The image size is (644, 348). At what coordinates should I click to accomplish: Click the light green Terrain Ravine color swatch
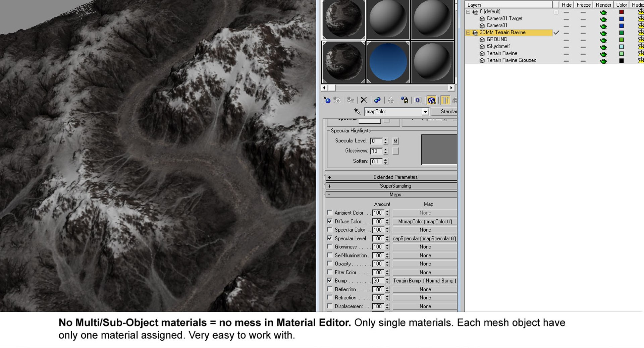click(x=622, y=54)
